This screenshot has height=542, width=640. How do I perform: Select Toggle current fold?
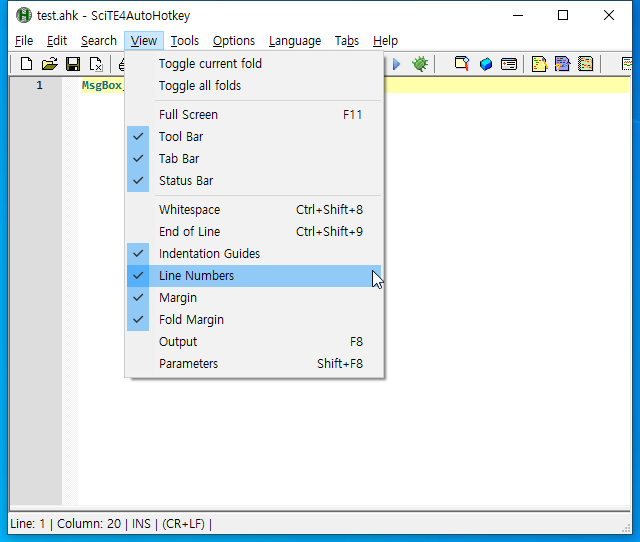pyautogui.click(x=254, y=64)
